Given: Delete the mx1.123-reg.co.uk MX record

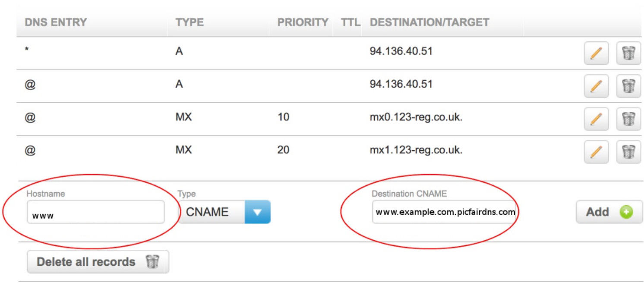Looking at the screenshot, I should pyautogui.click(x=628, y=151).
